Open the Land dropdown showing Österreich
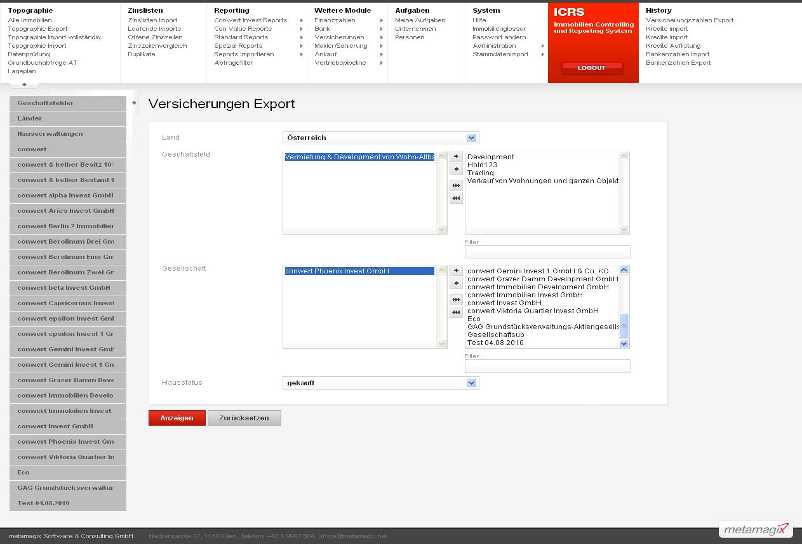Screen dimensions: 802x544 [381, 138]
